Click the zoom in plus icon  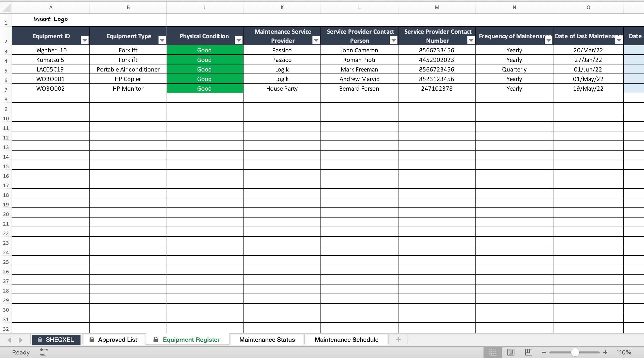click(605, 352)
